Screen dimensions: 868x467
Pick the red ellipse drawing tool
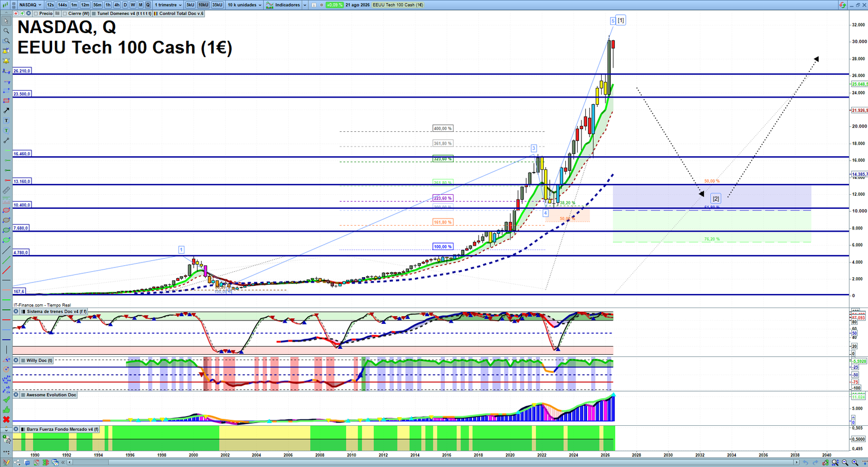6,210
